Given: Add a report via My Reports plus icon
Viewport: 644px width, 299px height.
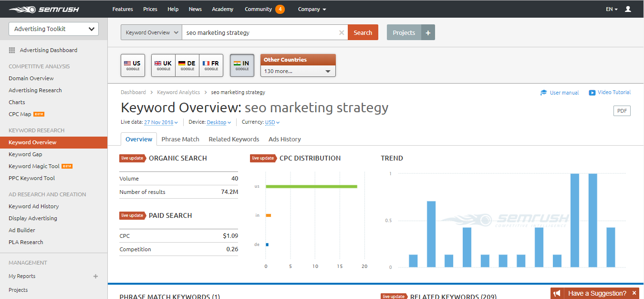Looking at the screenshot, I should [x=95, y=276].
